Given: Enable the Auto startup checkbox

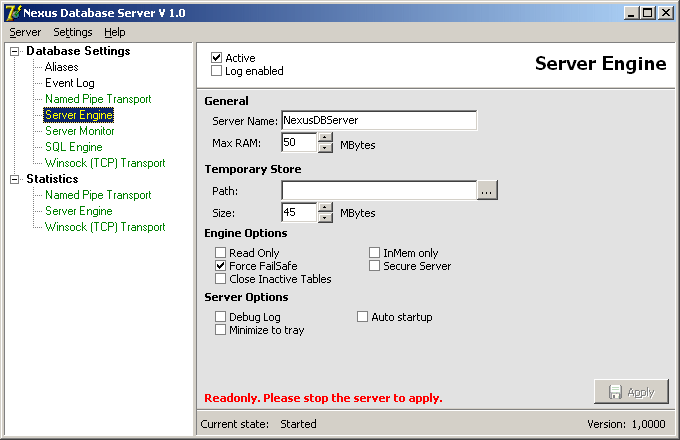Looking at the screenshot, I should pos(362,316).
